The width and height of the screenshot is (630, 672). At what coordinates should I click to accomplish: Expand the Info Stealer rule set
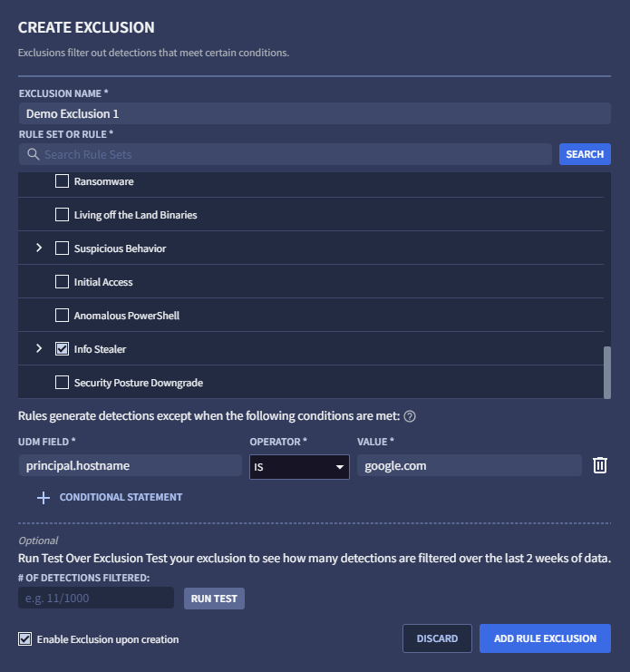coord(39,348)
